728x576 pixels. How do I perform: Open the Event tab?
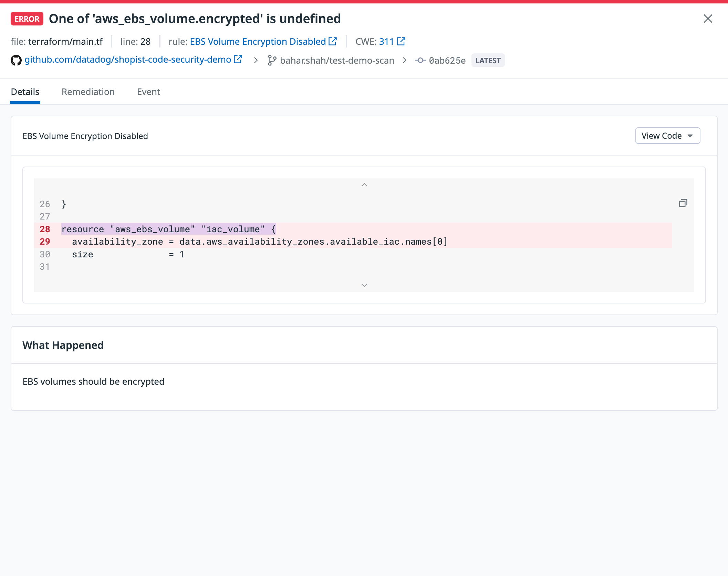pyautogui.click(x=148, y=92)
